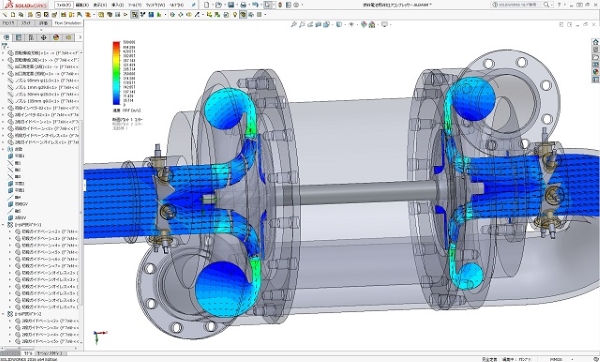600x362 pixels.
Task: Toggle the Select cursor tool button
Action: 268,5
